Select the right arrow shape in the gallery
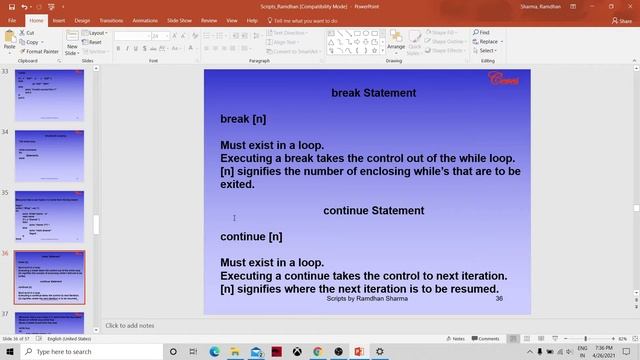 357,42
